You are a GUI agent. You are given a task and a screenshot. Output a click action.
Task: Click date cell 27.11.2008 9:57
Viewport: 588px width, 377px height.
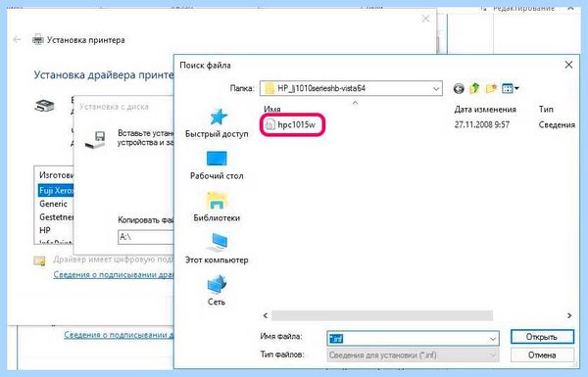point(482,124)
